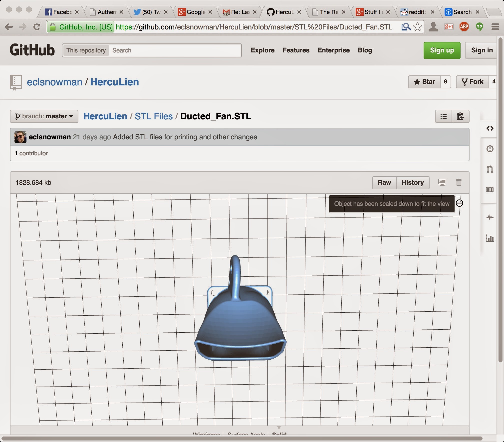The image size is (504, 442).
Task: Open the Code sidebar icon
Action: point(490,128)
